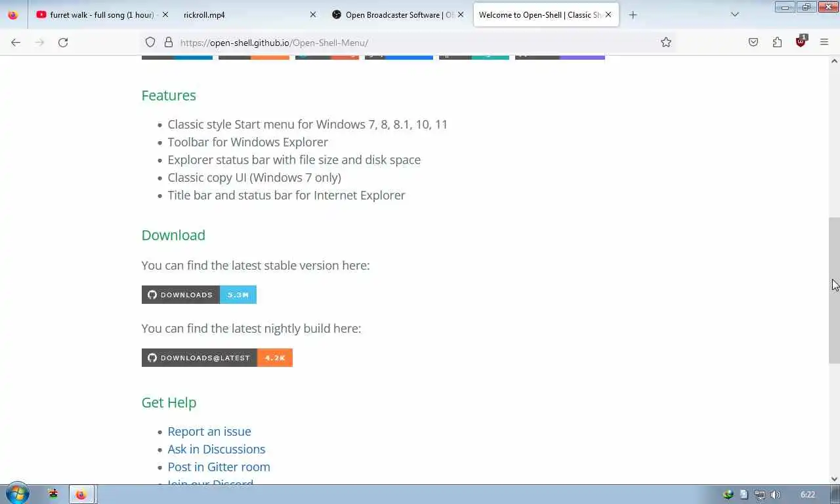Expand the list all tabs dropdown
The width and height of the screenshot is (840, 504).
coord(735,14)
